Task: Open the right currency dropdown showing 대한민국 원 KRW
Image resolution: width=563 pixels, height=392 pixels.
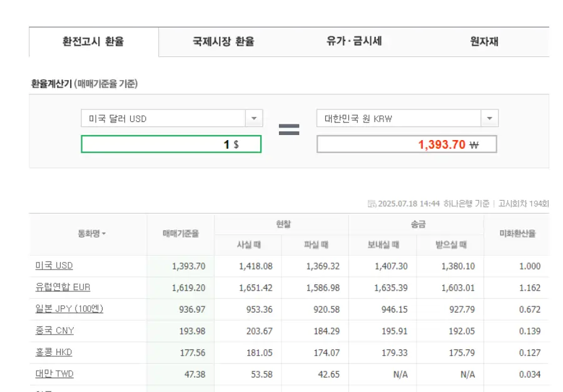Action: 490,118
